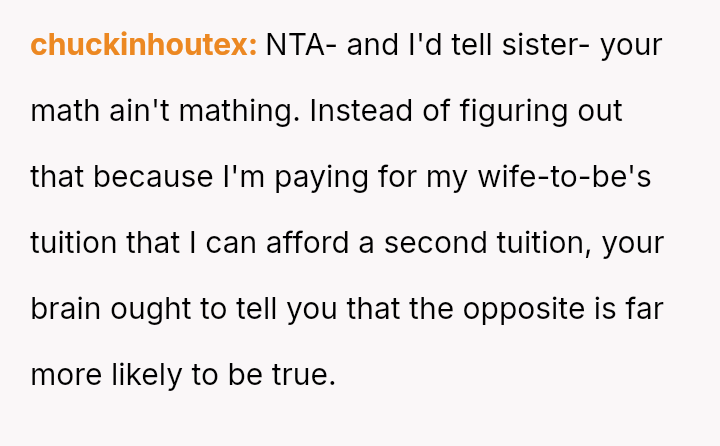Click the word "ain't" in the comment
Viewport: 720px width, 446px height.
tap(138, 111)
